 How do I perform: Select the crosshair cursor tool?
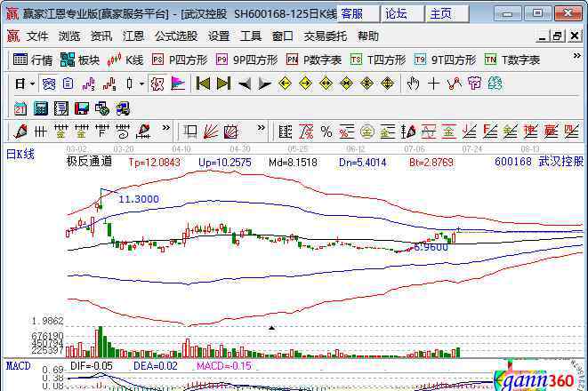click(x=433, y=84)
